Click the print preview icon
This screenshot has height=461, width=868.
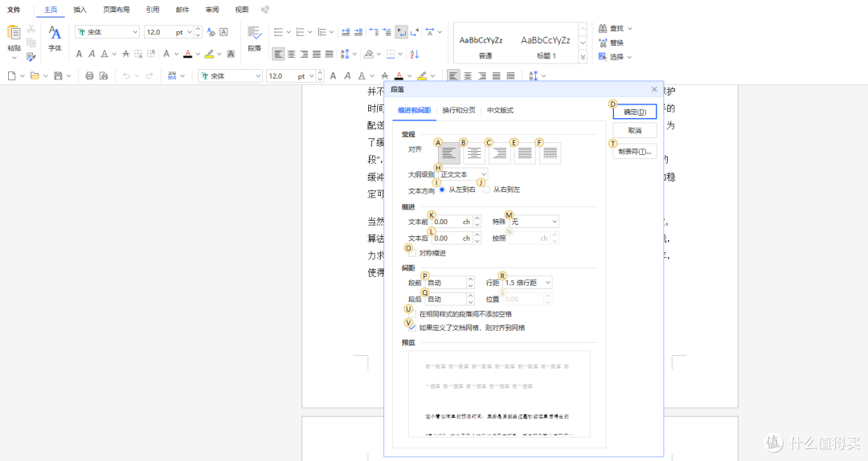[104, 75]
